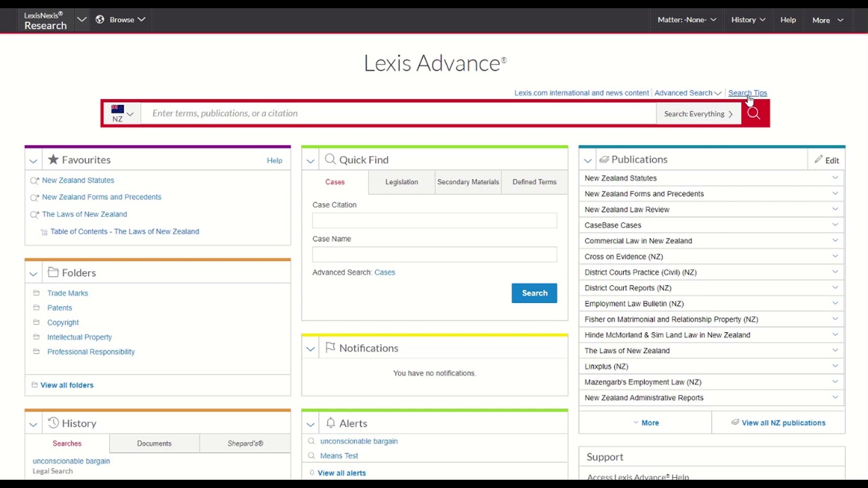Open Employment Law Bulletin (NZ) publication
This screenshot has width=868, height=488.
click(634, 304)
